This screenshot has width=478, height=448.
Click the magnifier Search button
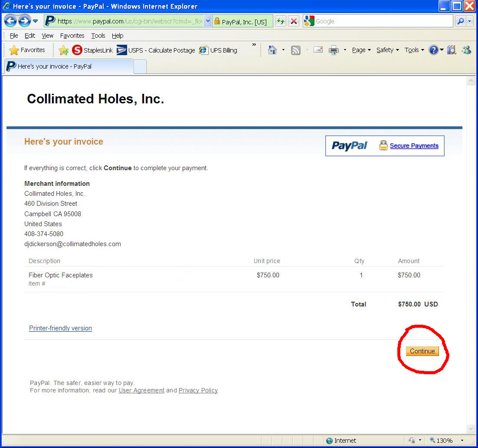pos(460,21)
